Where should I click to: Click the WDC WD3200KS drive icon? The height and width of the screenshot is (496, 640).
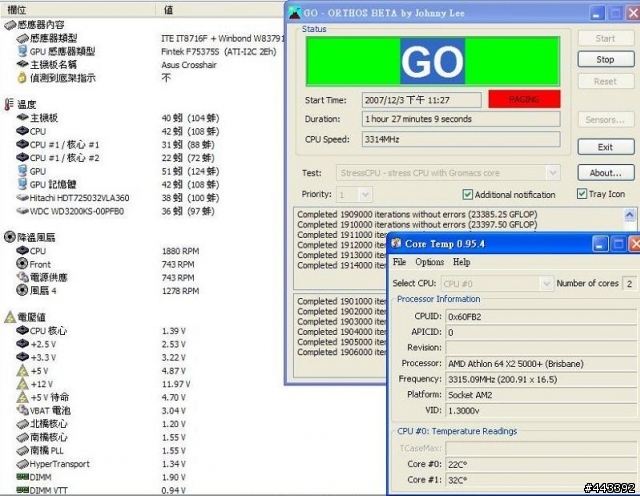pos(22,211)
